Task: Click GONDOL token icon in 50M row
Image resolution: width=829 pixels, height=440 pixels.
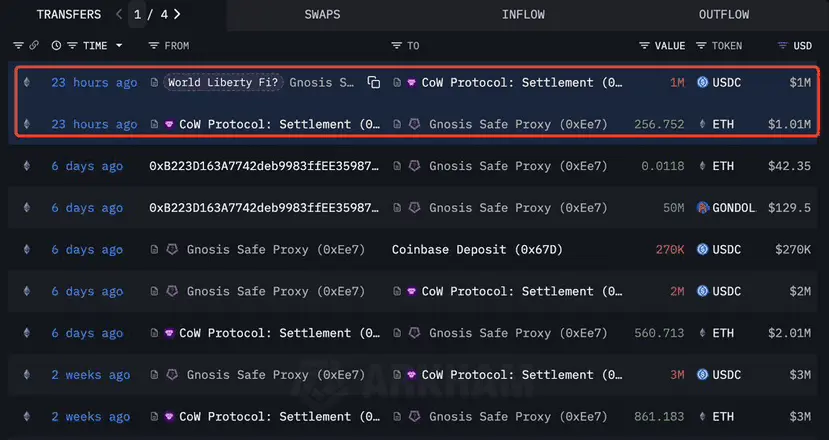Action: 702,208
